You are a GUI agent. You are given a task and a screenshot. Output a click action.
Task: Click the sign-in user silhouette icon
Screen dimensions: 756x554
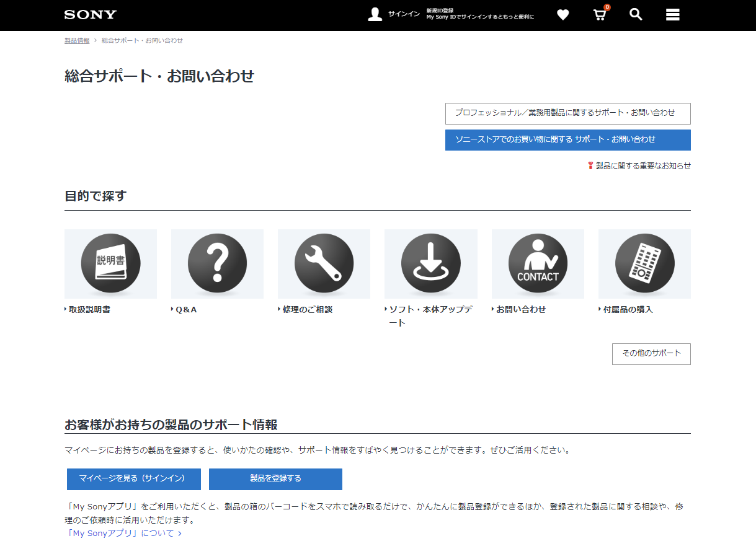click(375, 14)
